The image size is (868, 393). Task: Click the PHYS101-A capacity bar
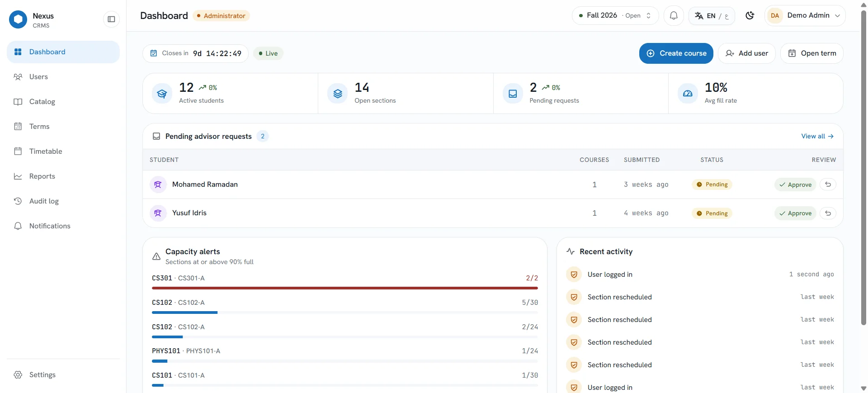[345, 361]
